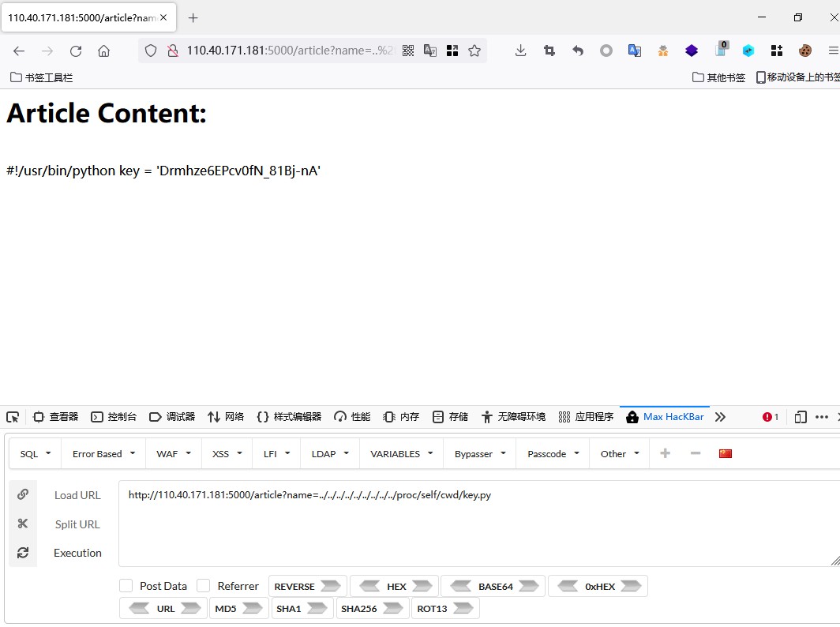Click the HacKBar URL text area
This screenshot has height=627, width=840.
pos(479,524)
